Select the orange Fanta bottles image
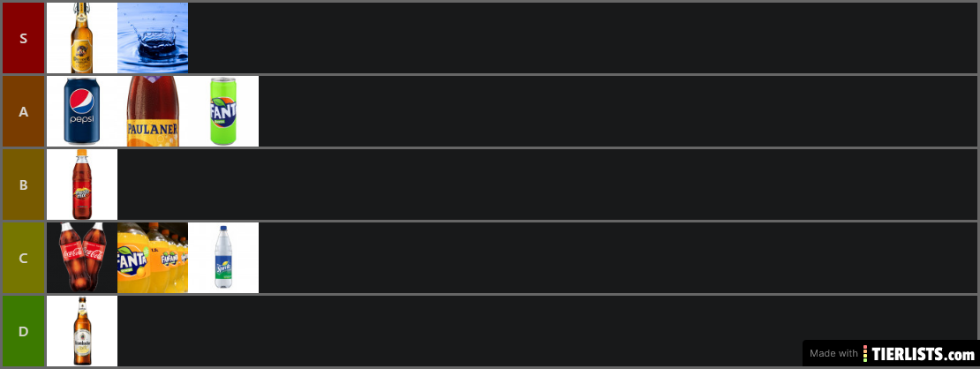The image size is (980, 369). point(153,258)
